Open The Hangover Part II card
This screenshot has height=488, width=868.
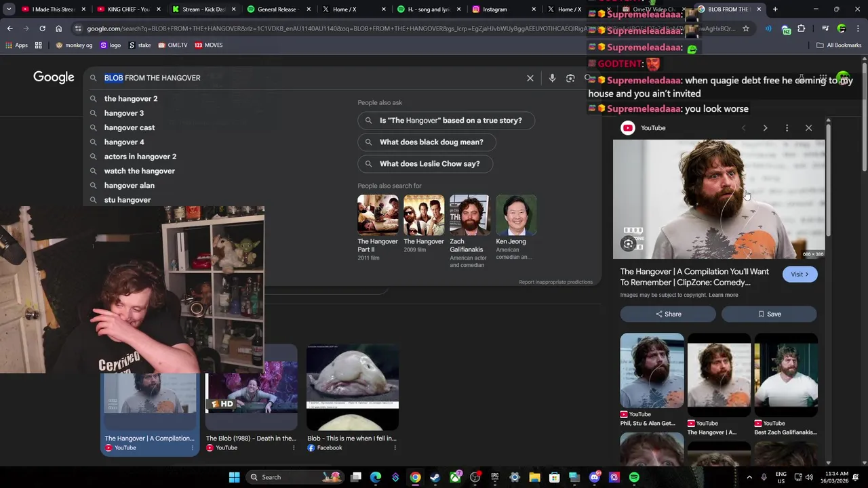(x=378, y=228)
